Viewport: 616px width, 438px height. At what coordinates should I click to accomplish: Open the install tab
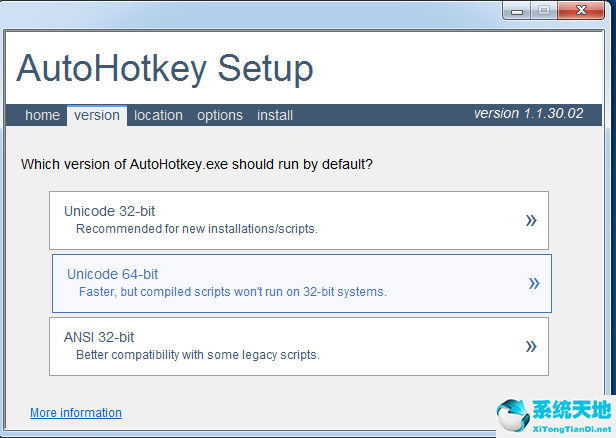click(275, 115)
